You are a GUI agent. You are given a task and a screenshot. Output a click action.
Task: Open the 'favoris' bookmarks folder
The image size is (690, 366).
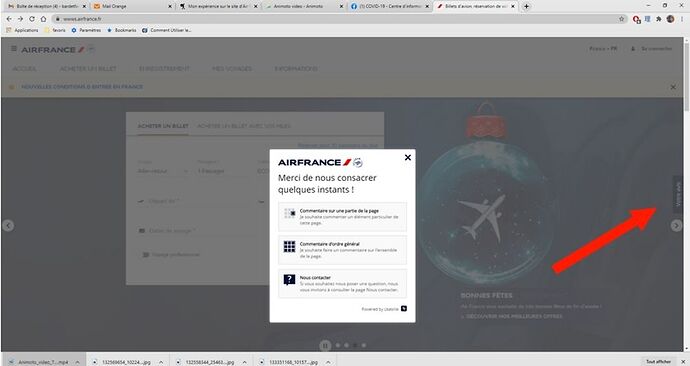(x=55, y=30)
